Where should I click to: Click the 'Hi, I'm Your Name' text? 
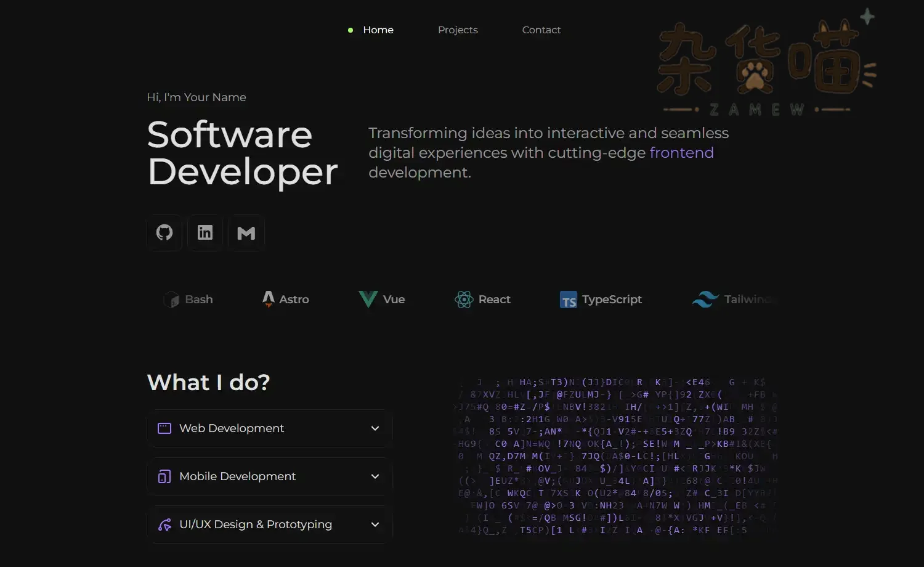[x=197, y=97]
